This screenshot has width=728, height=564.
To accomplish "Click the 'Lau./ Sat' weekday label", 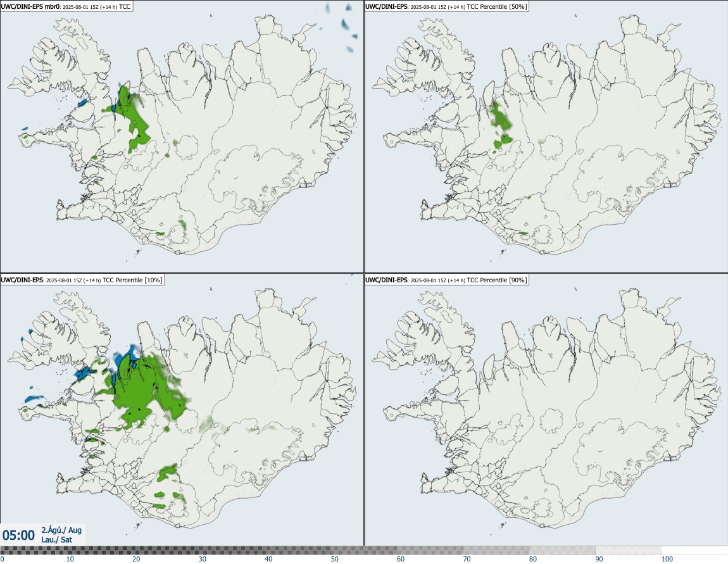I will tap(56, 539).
